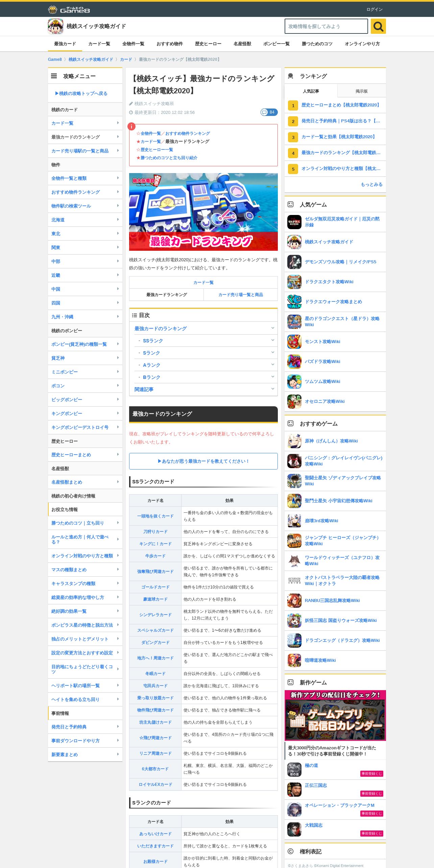
Task: Click the yellow search magnifier button
Action: 378,26
